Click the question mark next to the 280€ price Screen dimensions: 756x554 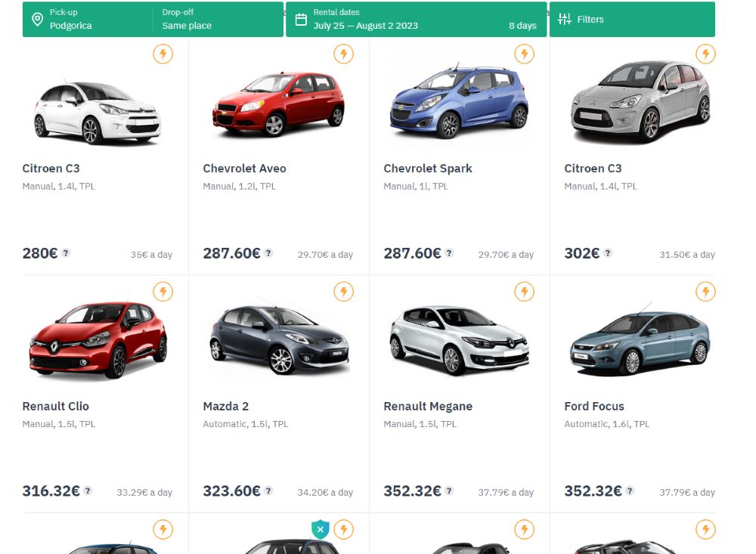(x=66, y=254)
